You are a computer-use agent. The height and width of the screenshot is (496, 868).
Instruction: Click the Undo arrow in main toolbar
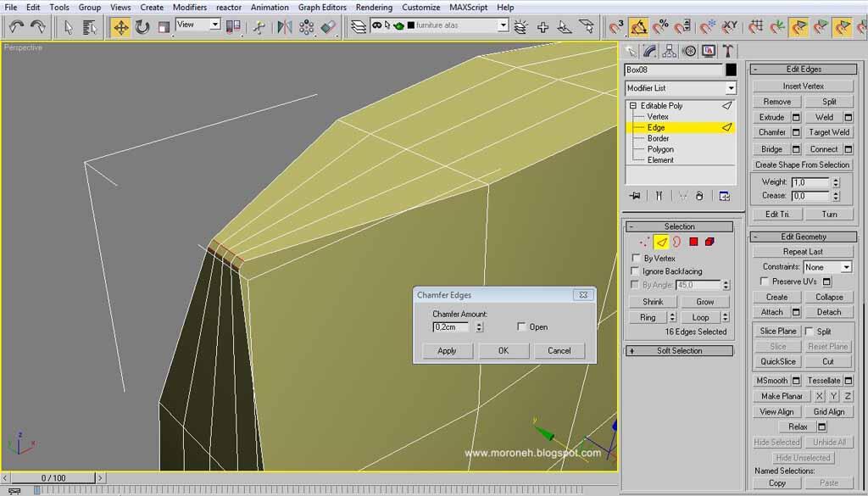click(x=16, y=27)
